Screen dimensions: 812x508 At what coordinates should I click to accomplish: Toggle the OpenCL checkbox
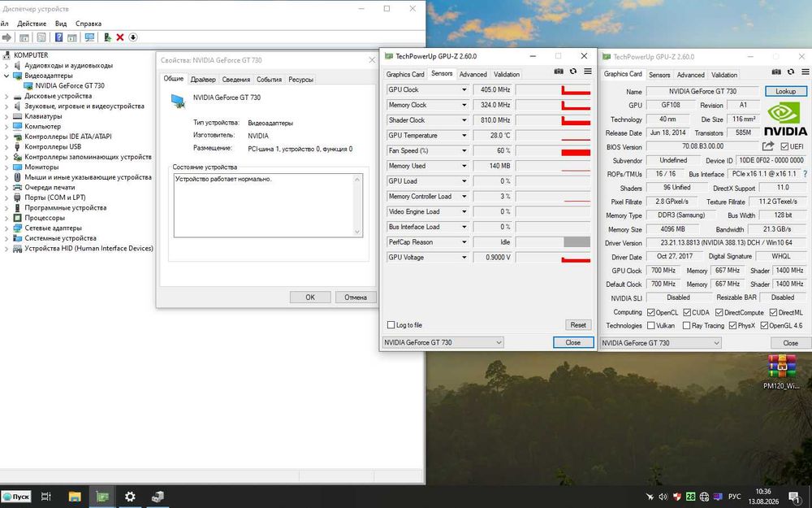(651, 313)
